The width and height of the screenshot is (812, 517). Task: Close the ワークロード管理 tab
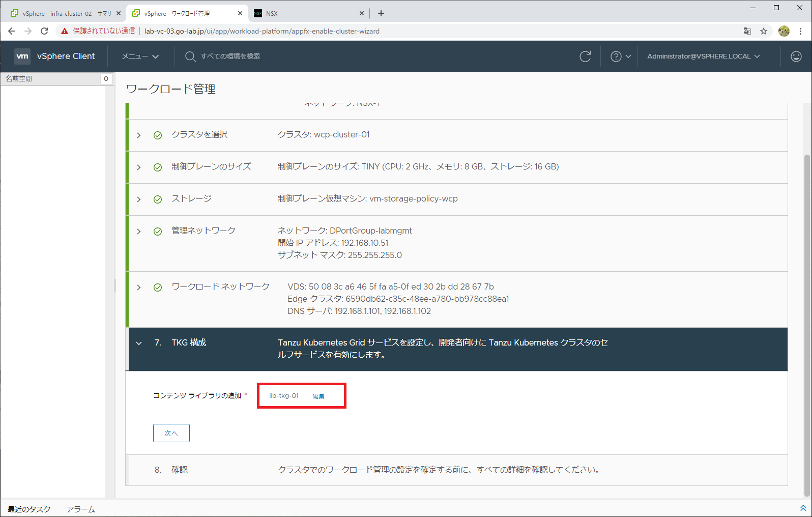tap(240, 13)
